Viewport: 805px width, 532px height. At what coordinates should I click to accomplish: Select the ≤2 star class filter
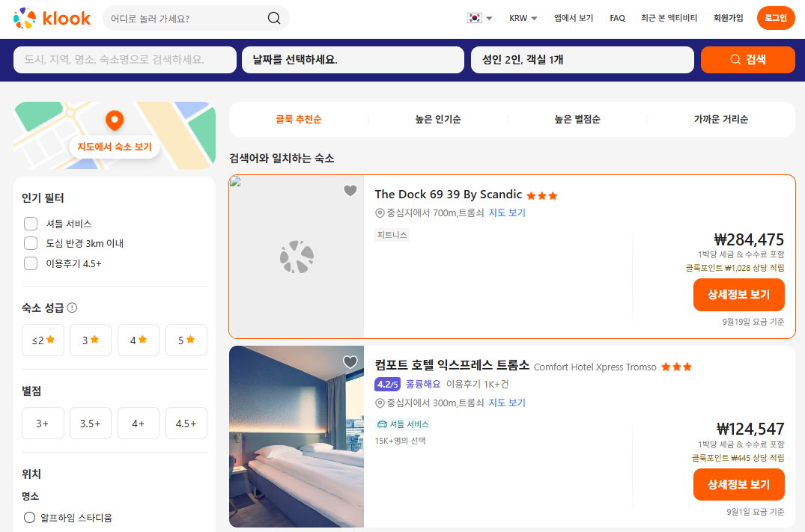point(43,340)
